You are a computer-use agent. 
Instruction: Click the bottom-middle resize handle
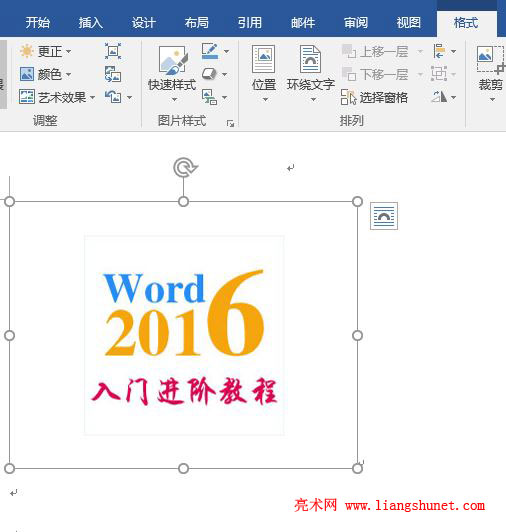[x=183, y=469]
